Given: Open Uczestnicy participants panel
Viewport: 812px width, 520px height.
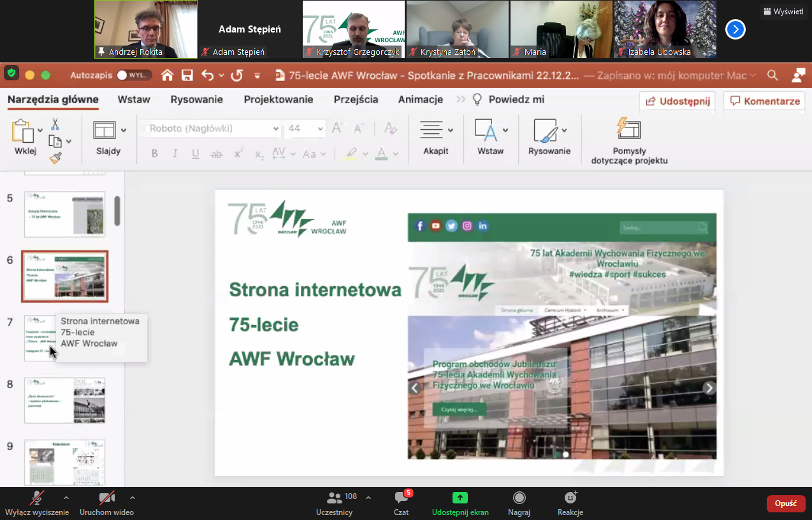Looking at the screenshot, I should [335, 503].
